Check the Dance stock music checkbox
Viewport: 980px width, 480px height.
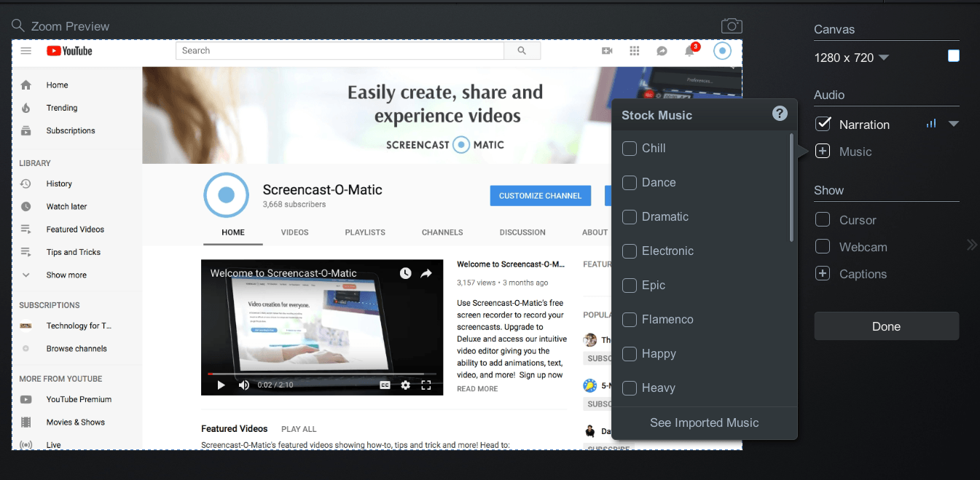point(630,182)
